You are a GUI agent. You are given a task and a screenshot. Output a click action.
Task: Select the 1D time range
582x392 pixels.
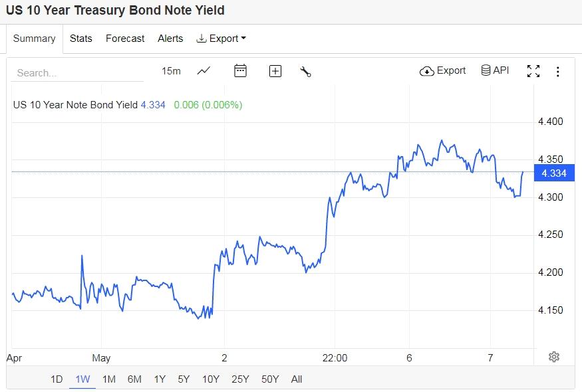[x=57, y=379]
